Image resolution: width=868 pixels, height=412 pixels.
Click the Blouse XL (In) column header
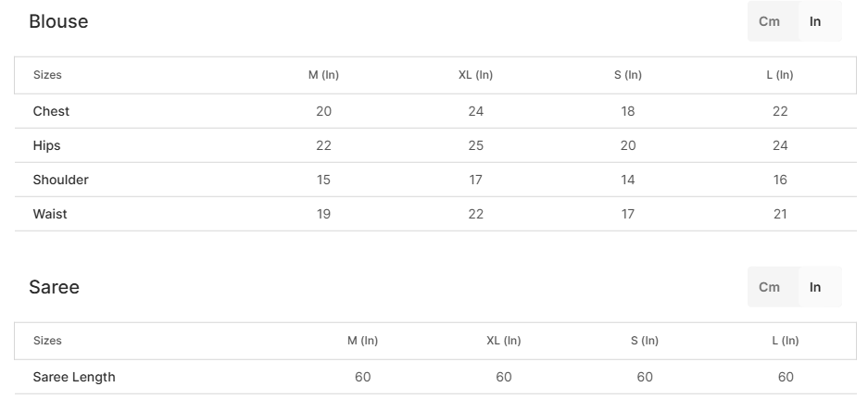coord(475,75)
